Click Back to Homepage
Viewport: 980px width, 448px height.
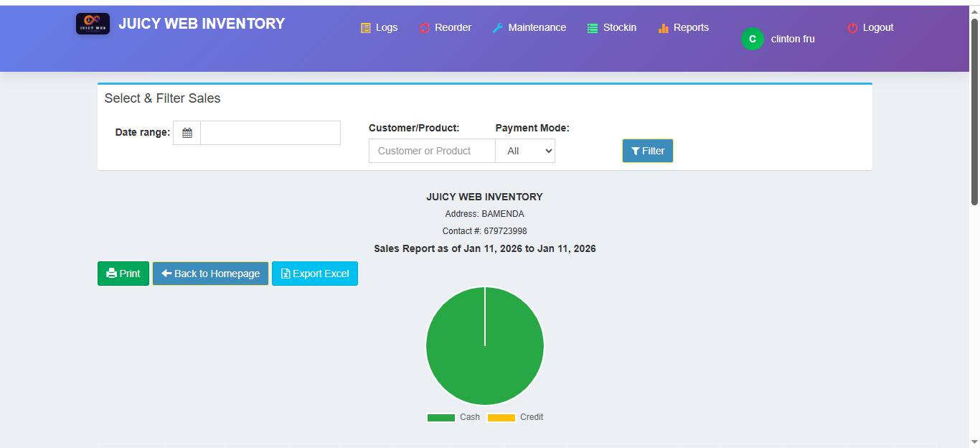pos(210,274)
